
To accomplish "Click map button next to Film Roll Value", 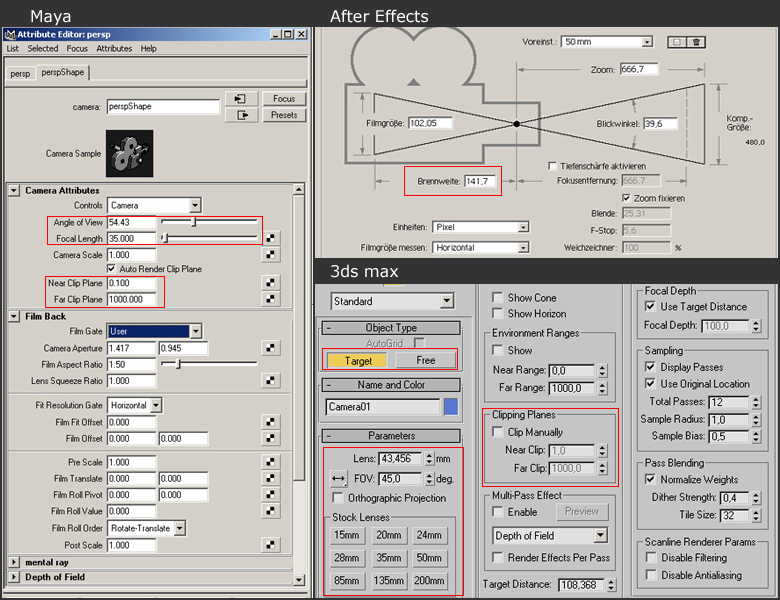I will click(271, 511).
